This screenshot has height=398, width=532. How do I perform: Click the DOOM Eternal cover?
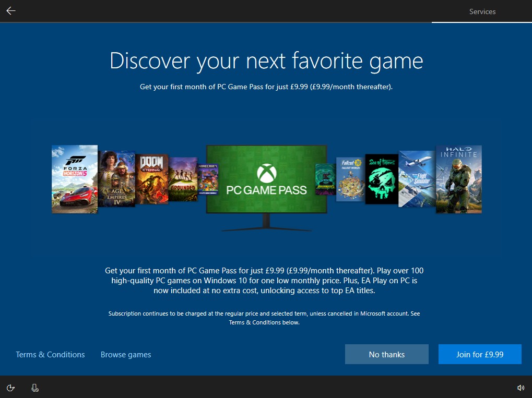pos(151,179)
